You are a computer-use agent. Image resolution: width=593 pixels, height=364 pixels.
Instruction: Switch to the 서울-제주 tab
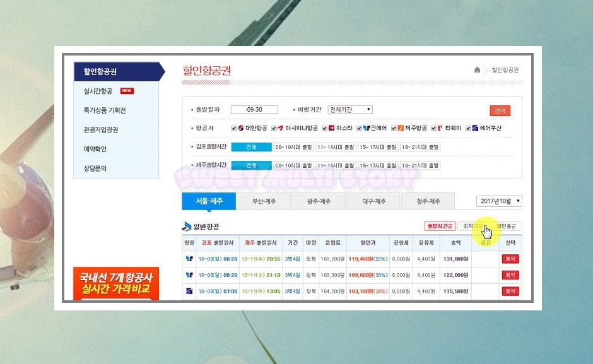click(x=209, y=201)
